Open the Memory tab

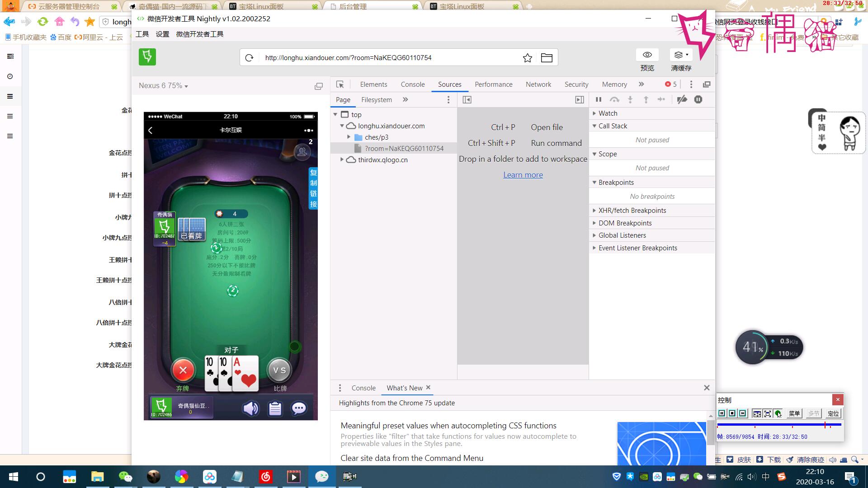click(x=614, y=84)
